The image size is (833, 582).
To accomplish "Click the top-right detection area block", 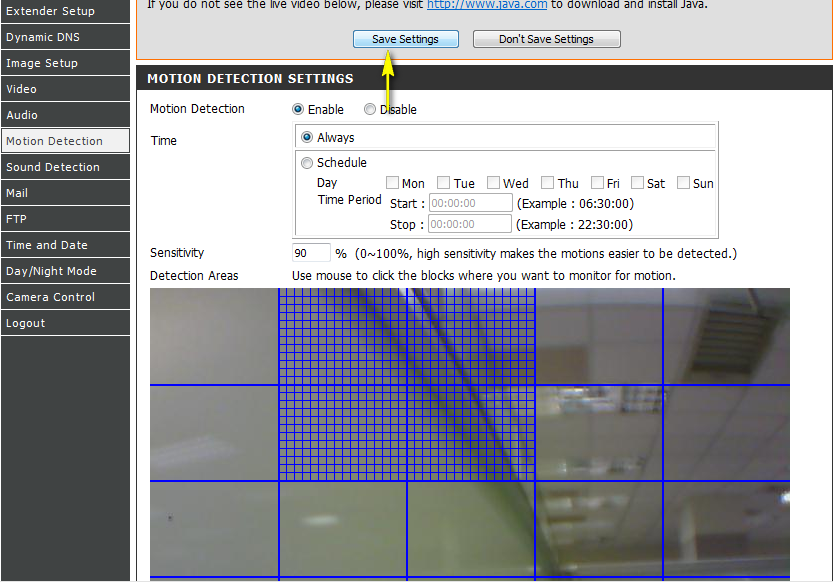I will pyautogui.click(x=727, y=336).
